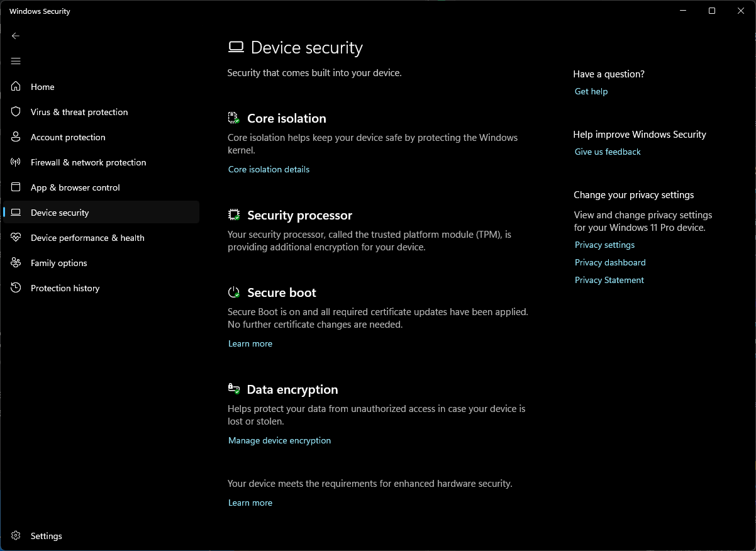
Task: Click the Secure boot status icon
Action: click(233, 292)
